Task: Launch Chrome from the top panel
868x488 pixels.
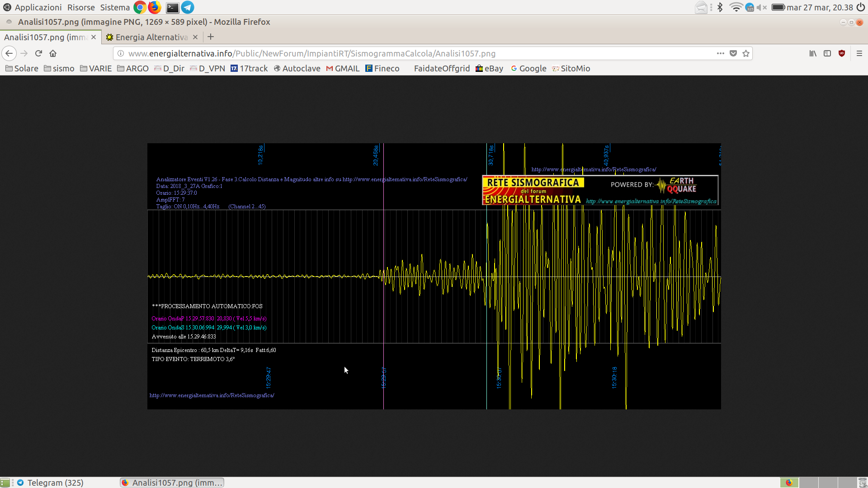Action: [140, 7]
